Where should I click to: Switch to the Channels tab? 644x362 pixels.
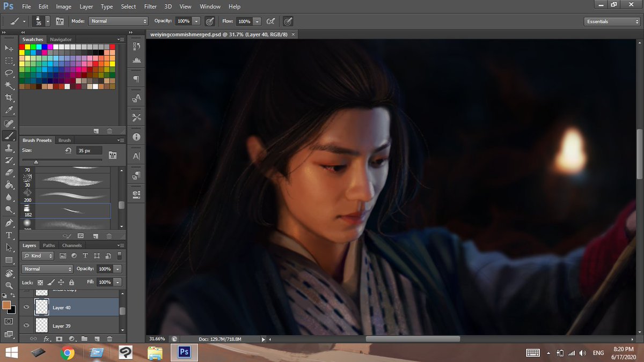(x=72, y=245)
